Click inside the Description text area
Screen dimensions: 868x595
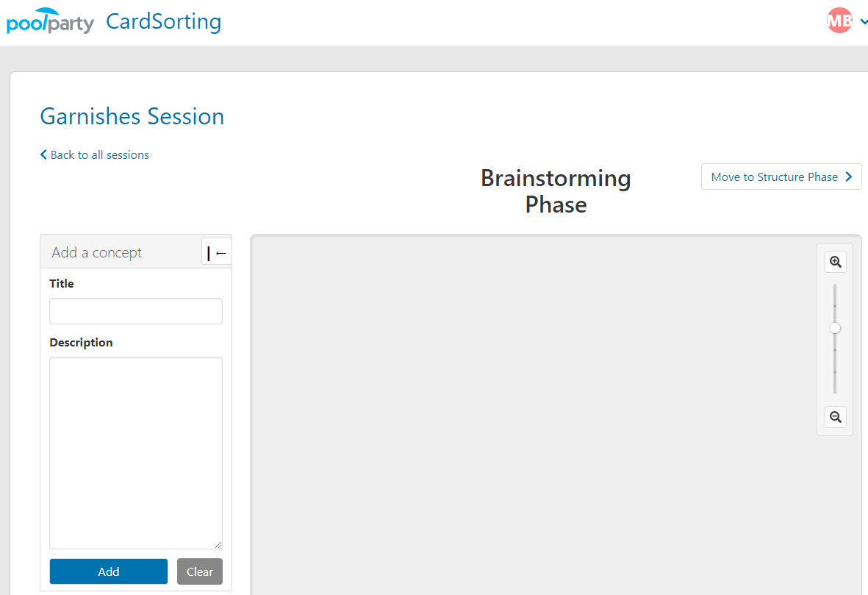click(x=136, y=452)
